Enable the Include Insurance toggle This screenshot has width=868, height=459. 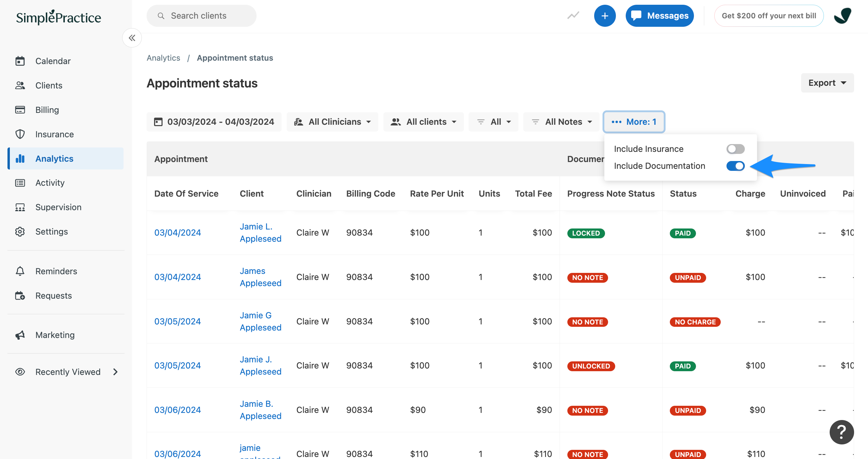tap(735, 149)
